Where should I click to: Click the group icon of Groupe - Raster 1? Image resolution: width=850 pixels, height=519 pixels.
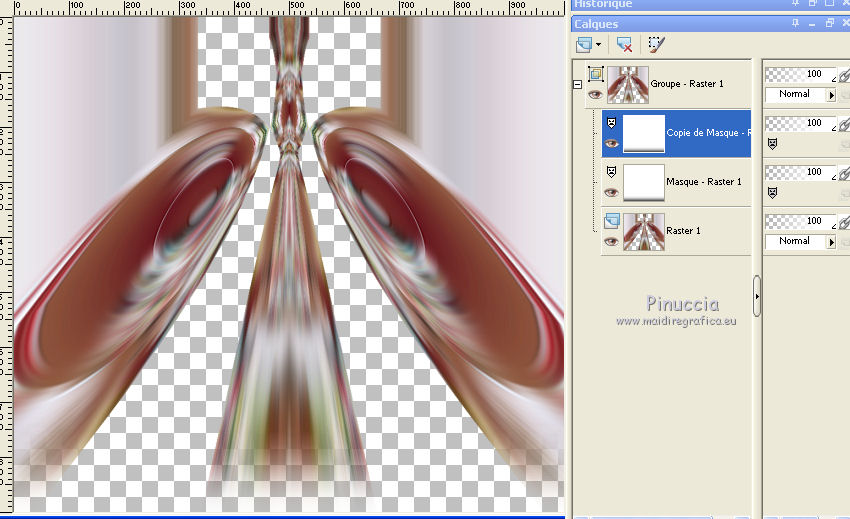[x=596, y=73]
